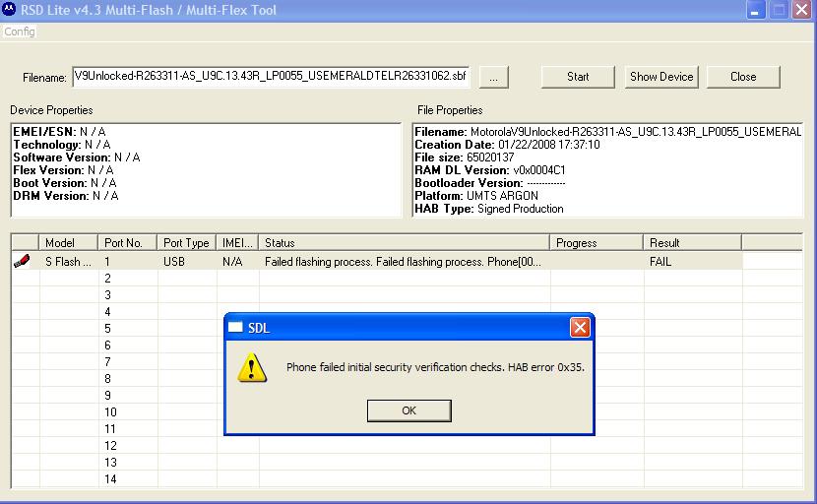This screenshot has height=504, width=817.
Task: Open the Config menu
Action: pos(20,31)
